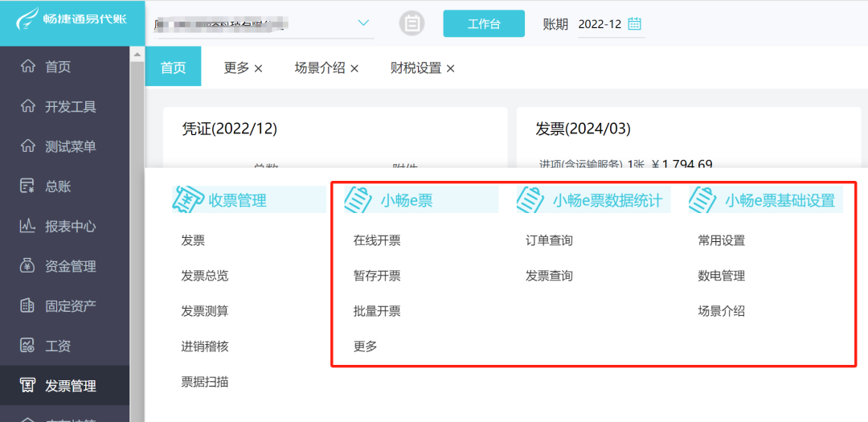Open 数电管理 link
This screenshot has height=422, width=868.
tap(721, 276)
